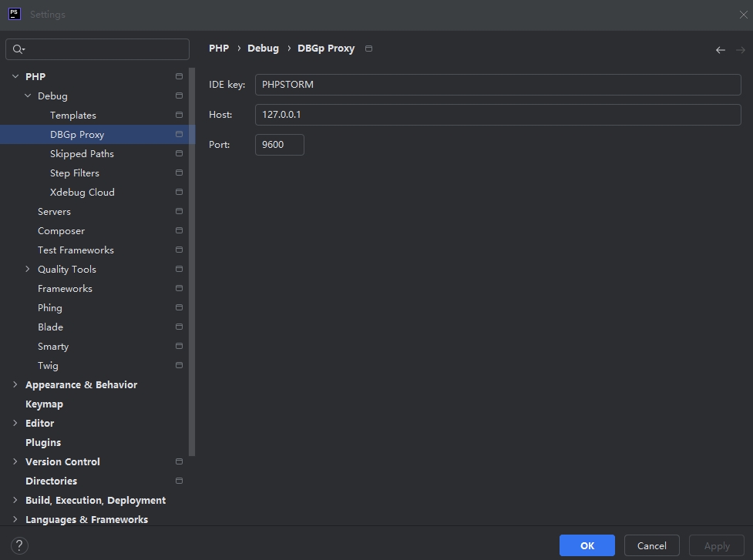Expand Languages & Frameworks section

pos(15,519)
